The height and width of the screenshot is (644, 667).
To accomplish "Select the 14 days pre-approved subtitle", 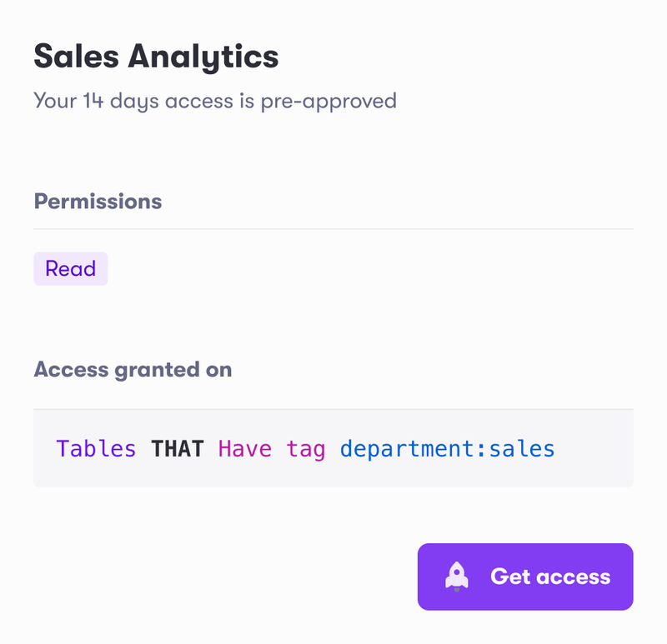I will [x=214, y=101].
